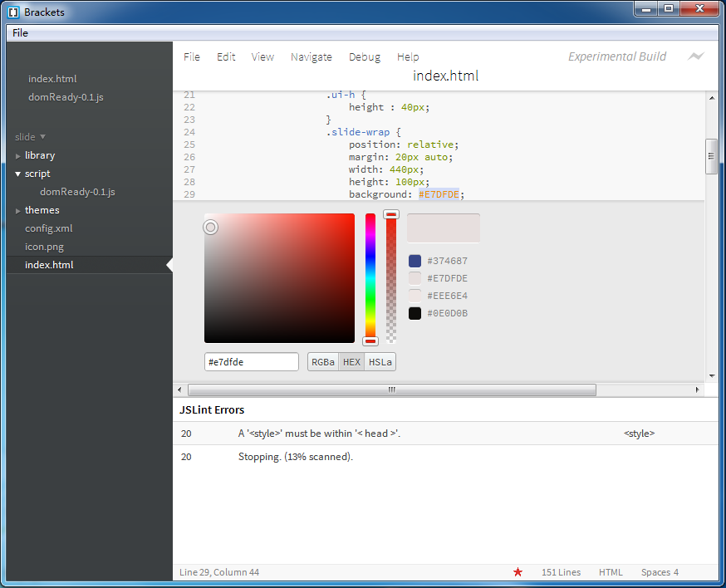Viewport: 726px width, 588px height.
Task: Click the red JSLint star icon
Action: [518, 572]
